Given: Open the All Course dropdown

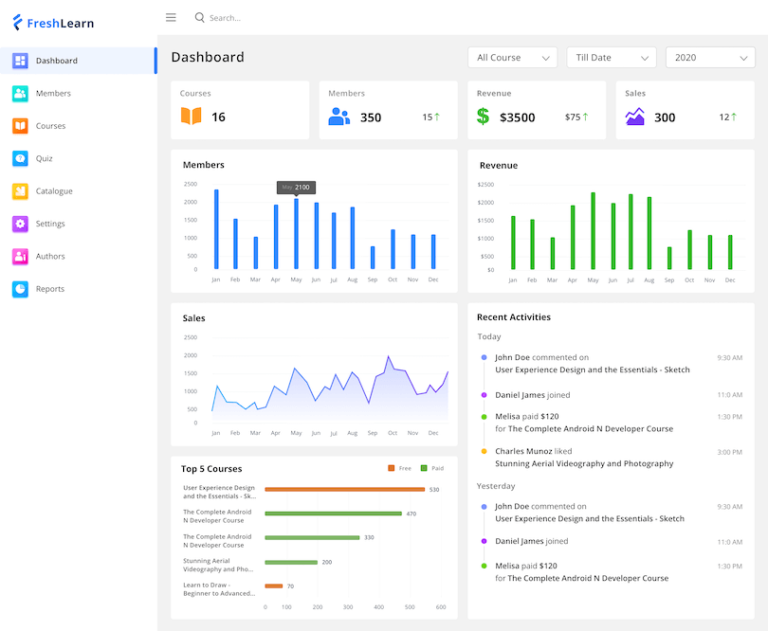Looking at the screenshot, I should click(512, 58).
